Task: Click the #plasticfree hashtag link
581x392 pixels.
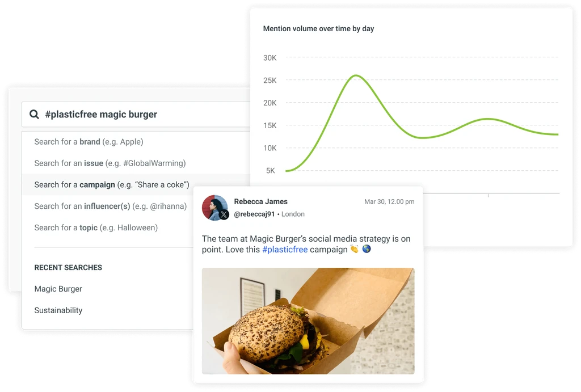Action: tap(285, 250)
